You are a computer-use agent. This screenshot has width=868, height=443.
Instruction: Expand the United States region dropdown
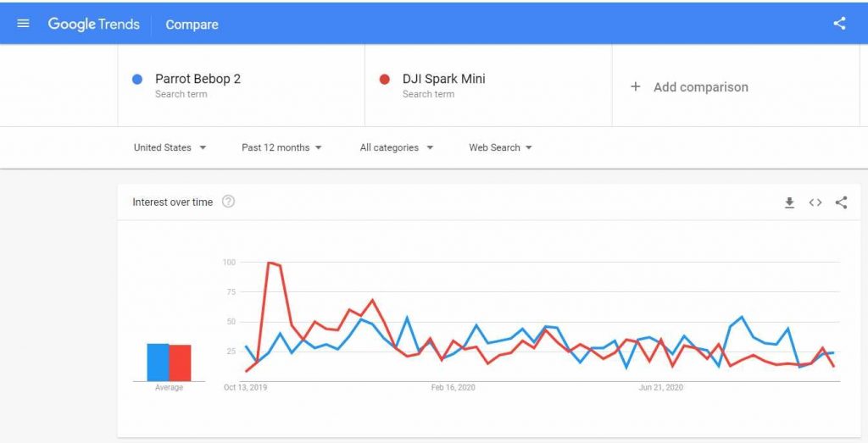(x=170, y=147)
